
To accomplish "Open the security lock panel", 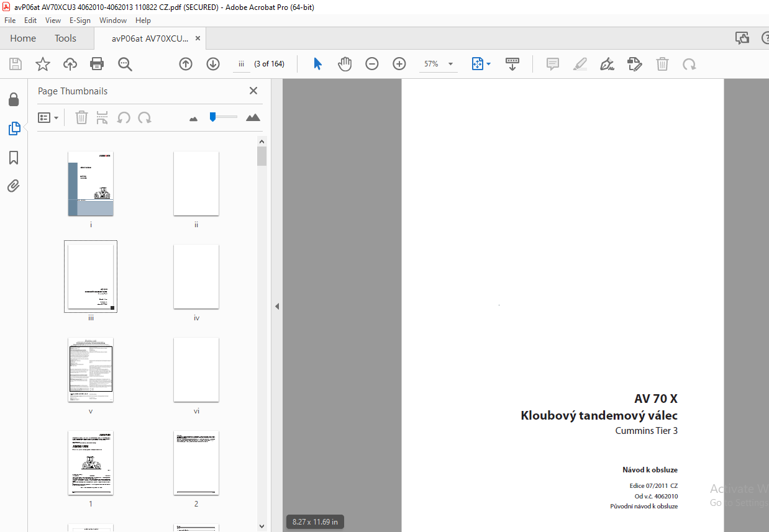I will [x=14, y=99].
